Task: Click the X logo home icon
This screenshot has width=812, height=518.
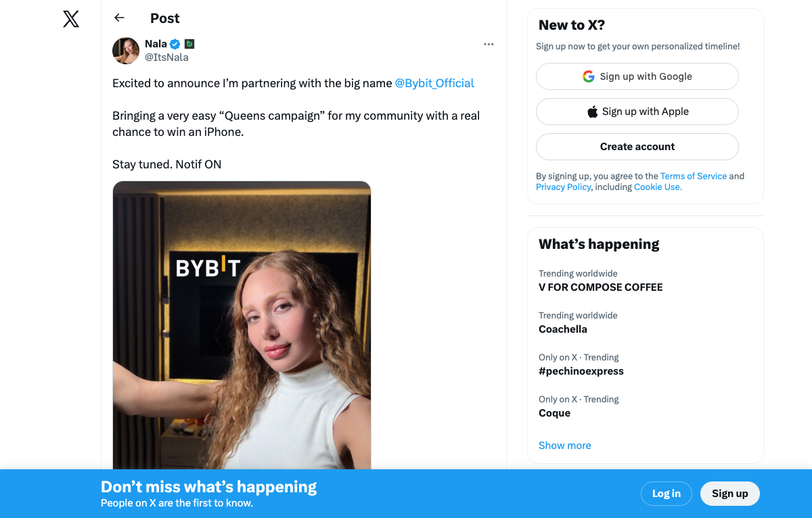Action: (71, 19)
